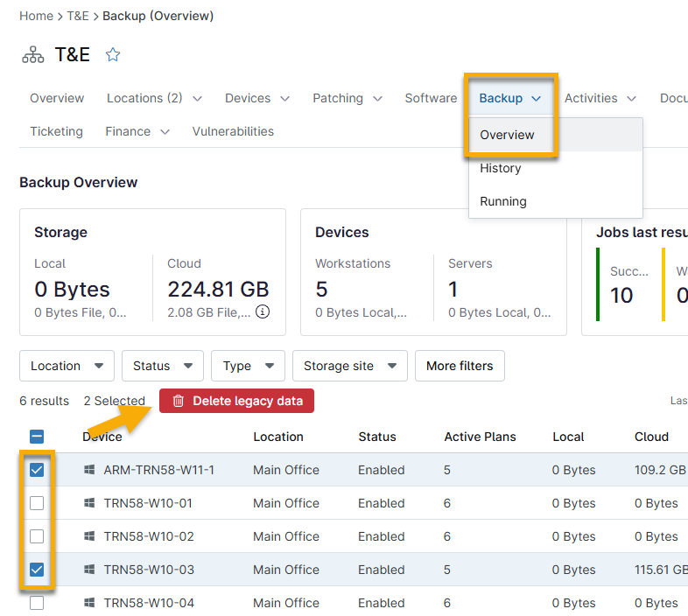Switch to the Vulnerabilities tab
Image resolution: width=688 pixels, height=616 pixels.
coord(233,131)
